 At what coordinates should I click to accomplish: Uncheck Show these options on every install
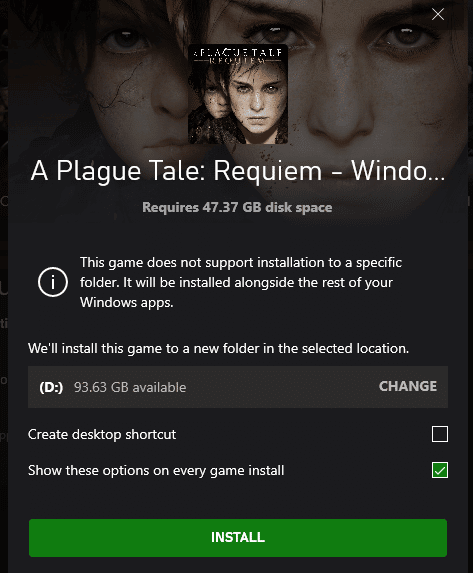pyautogui.click(x=440, y=470)
